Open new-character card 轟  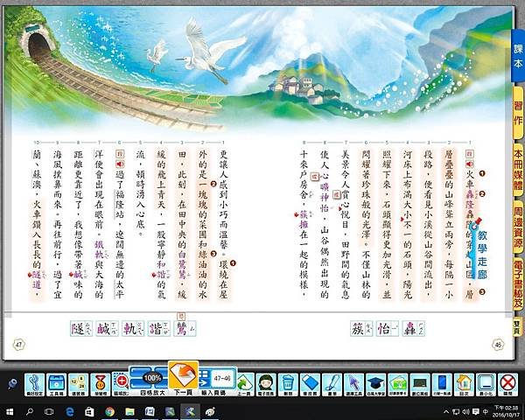click(x=414, y=329)
